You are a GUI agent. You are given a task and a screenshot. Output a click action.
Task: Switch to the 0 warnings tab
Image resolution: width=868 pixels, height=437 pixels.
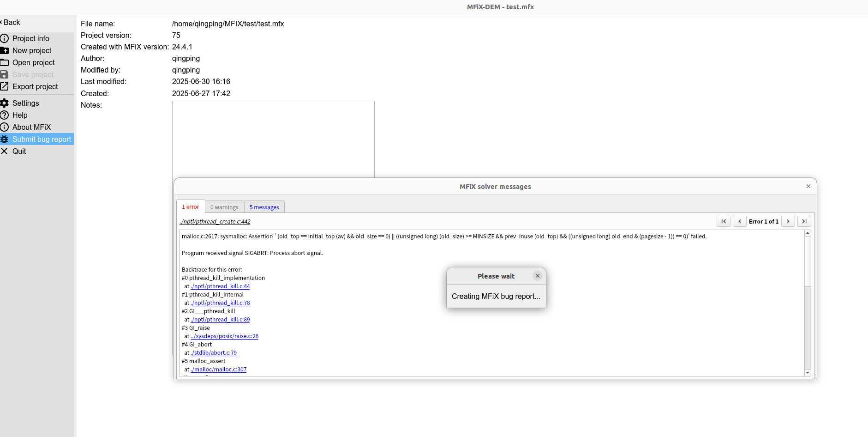[224, 207]
